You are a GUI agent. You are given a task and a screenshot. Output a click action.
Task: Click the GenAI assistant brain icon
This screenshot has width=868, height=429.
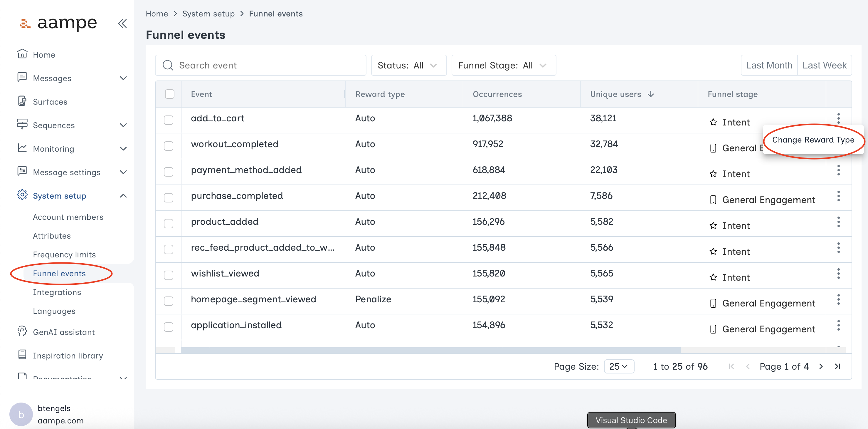pyautogui.click(x=22, y=331)
